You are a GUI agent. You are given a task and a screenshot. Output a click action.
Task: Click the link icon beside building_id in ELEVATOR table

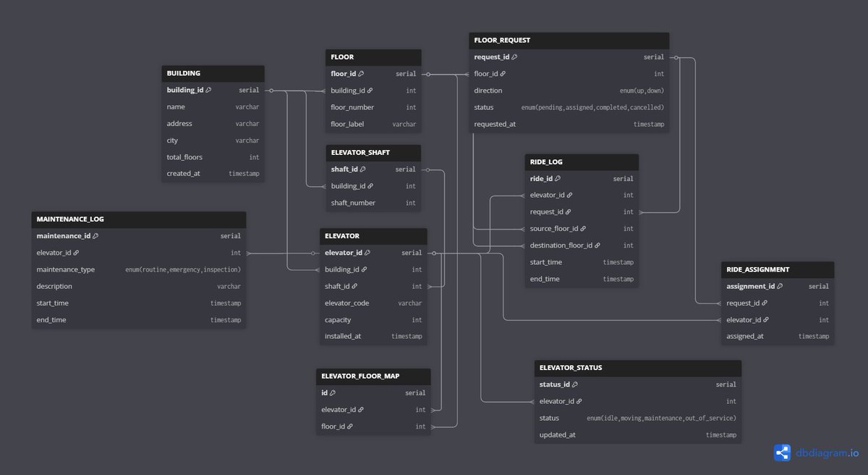point(364,269)
